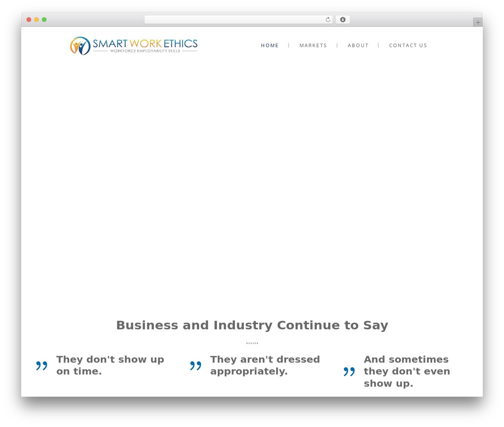Click the red close window button
This screenshot has width=504, height=427.
[x=29, y=20]
